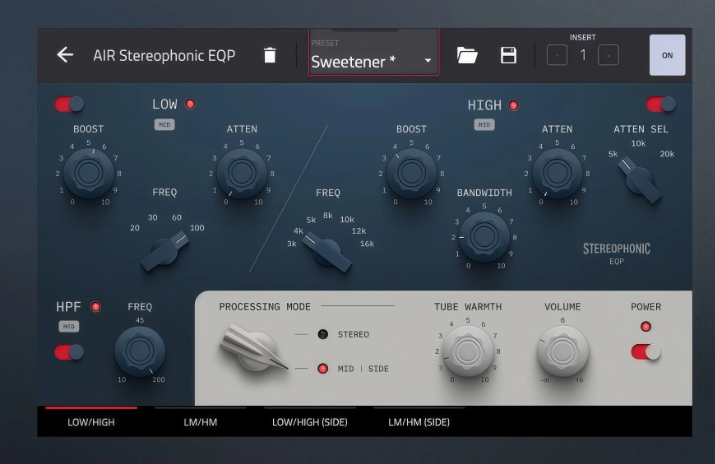715x464 pixels.
Task: Switch to the LM/HM (SIDE) tab
Action: tap(419, 422)
